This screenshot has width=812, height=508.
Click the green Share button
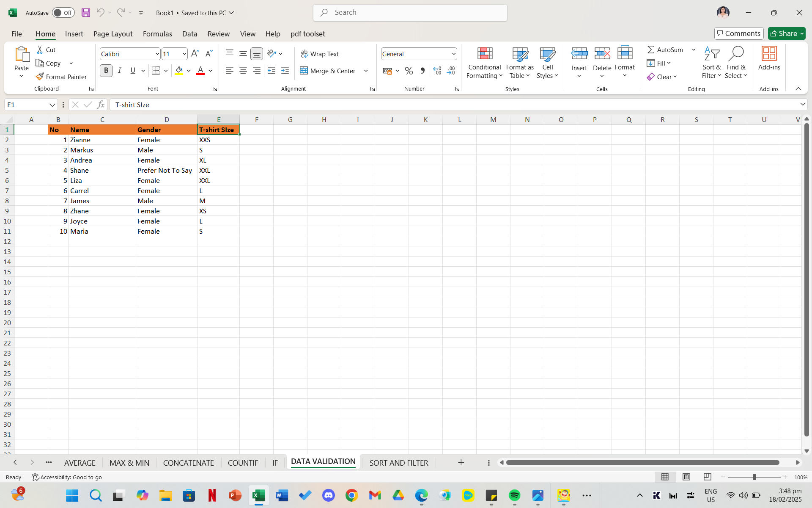point(787,33)
